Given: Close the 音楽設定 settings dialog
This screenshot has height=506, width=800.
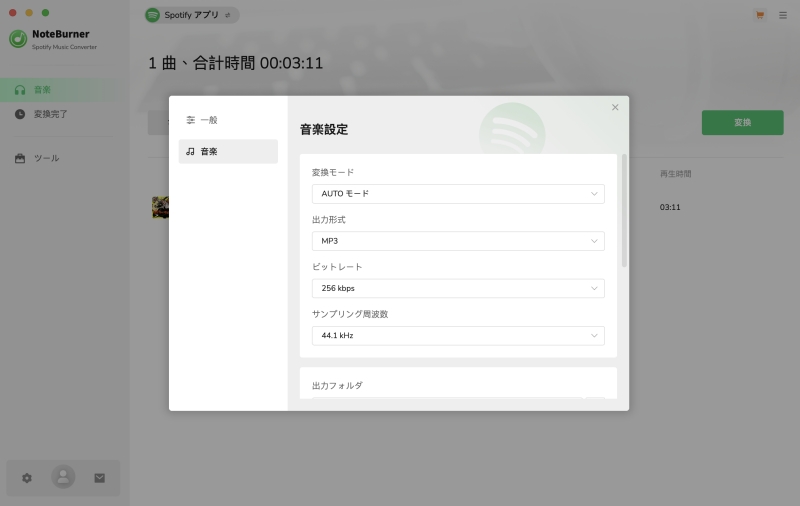Looking at the screenshot, I should tap(615, 107).
